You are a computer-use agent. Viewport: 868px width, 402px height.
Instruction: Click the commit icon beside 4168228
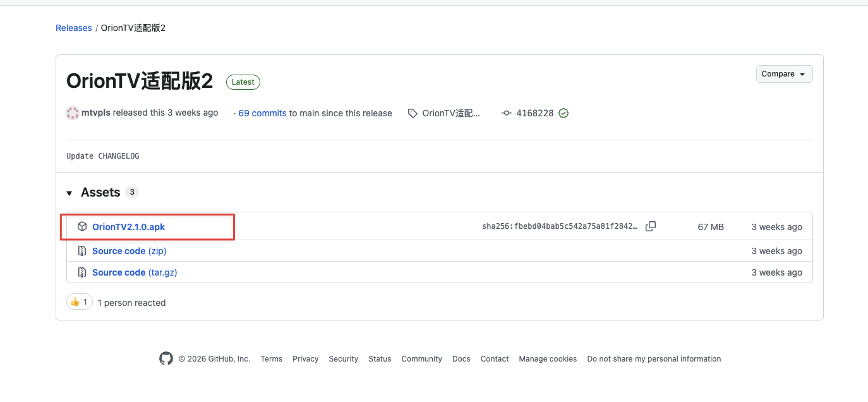point(507,113)
